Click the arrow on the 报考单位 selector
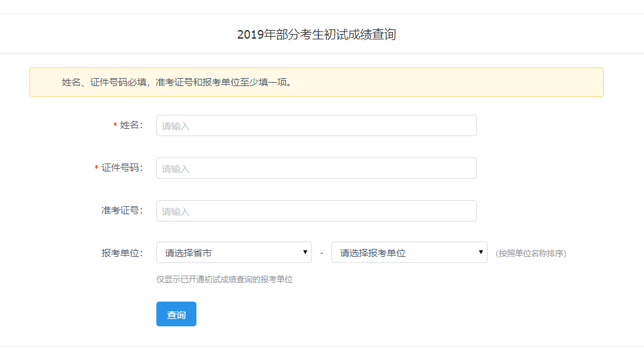644x349 pixels. tap(481, 252)
